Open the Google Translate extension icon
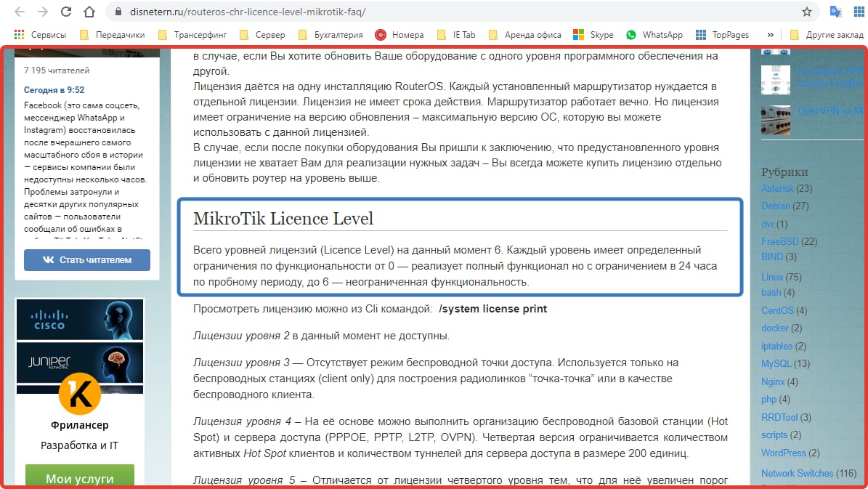Image resolution: width=868 pixels, height=489 pixels. pyautogui.click(x=835, y=12)
